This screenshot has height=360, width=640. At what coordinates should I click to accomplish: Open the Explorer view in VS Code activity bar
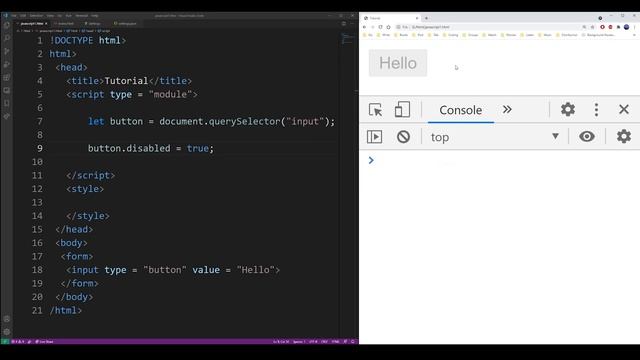click(7, 25)
